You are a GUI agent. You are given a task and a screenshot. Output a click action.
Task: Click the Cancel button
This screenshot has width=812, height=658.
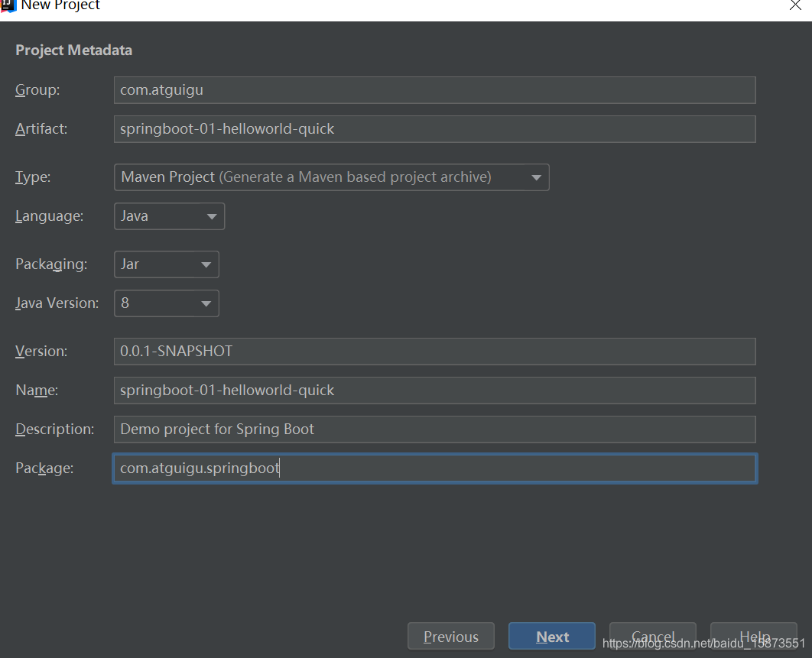coord(652,636)
